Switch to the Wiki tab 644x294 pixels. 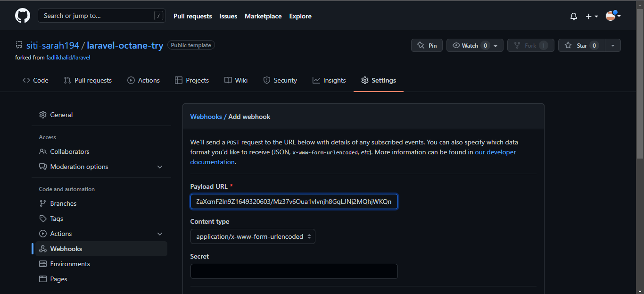tap(236, 80)
